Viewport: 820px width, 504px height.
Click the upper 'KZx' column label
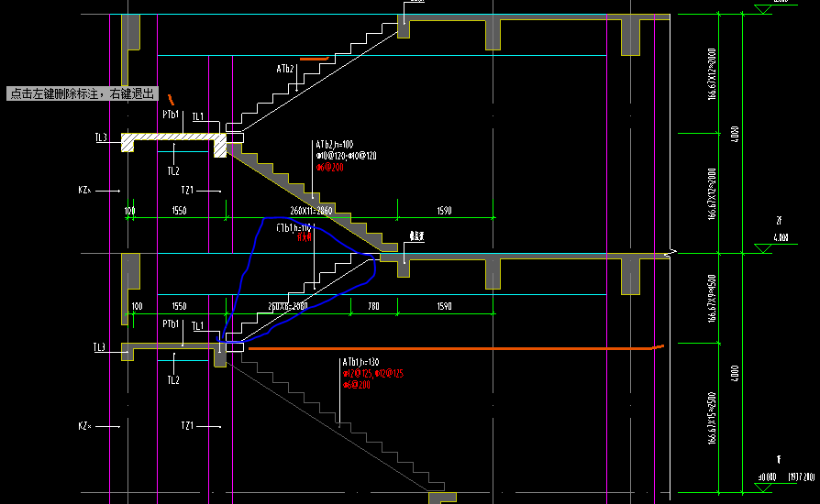tap(84, 190)
